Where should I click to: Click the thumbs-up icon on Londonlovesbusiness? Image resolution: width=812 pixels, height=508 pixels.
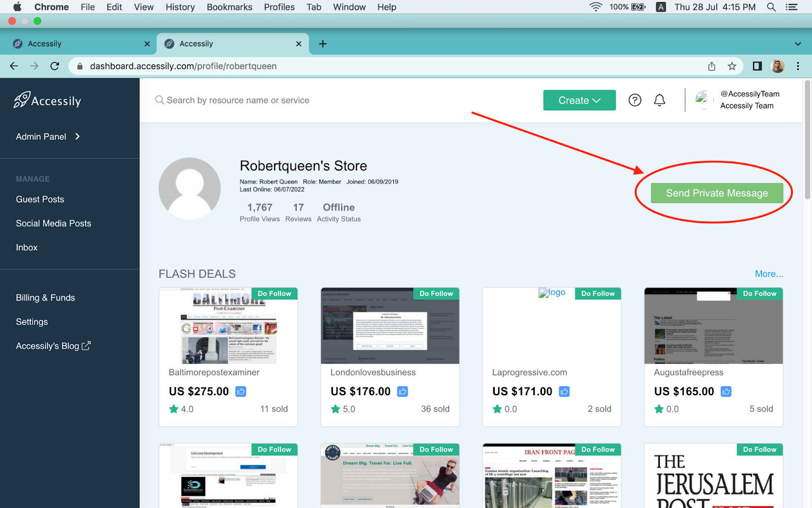point(402,392)
